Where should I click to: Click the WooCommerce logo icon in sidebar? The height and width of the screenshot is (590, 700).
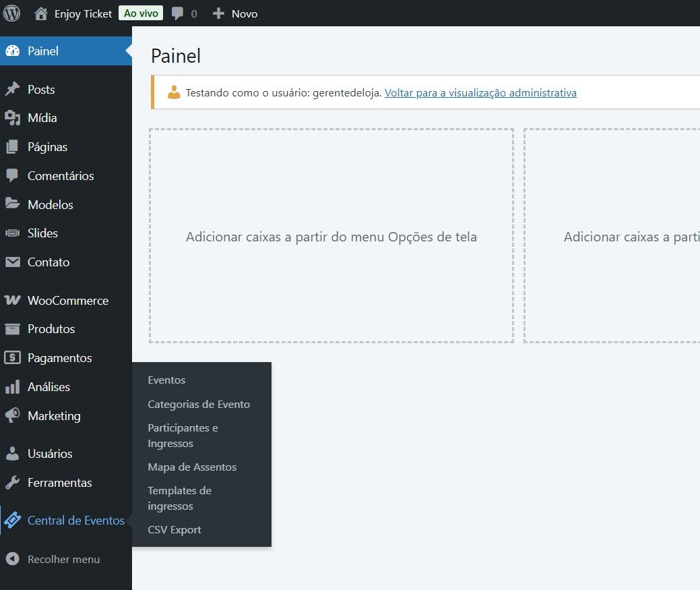tap(12, 301)
